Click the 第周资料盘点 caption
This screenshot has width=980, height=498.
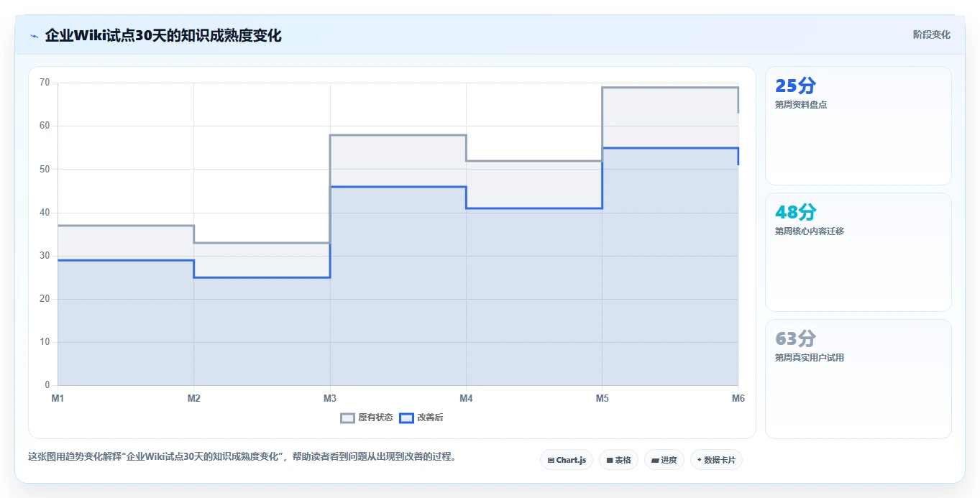coord(801,105)
